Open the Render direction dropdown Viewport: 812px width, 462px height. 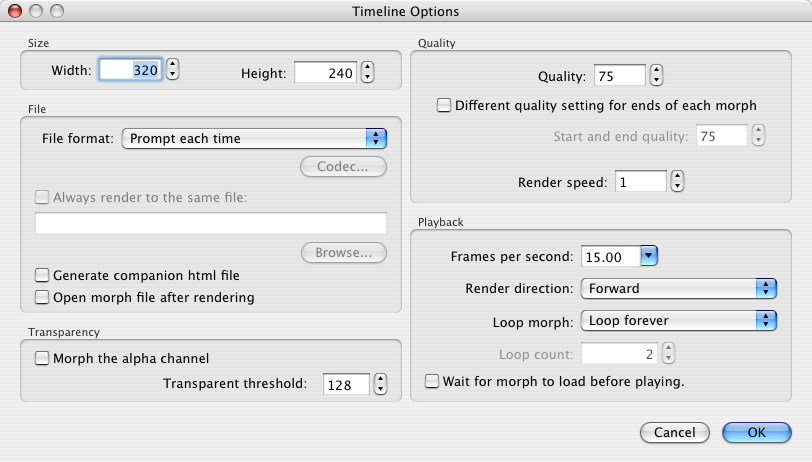coord(679,289)
